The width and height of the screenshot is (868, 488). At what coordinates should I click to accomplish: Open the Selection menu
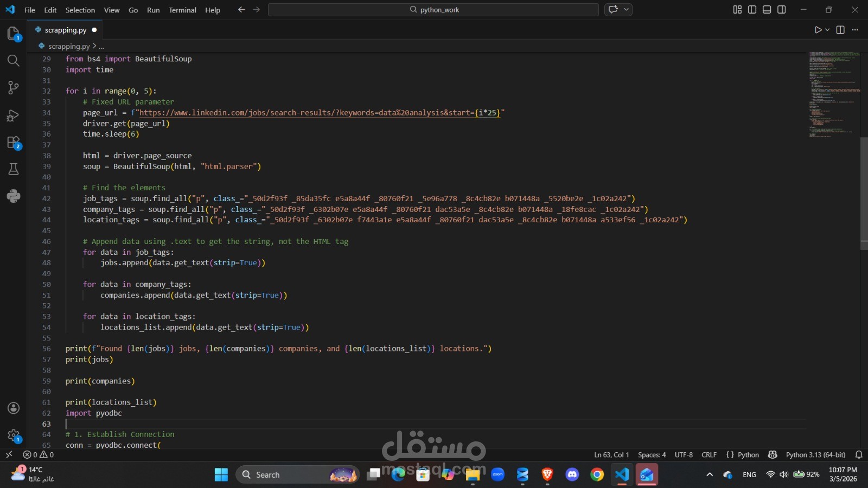pos(80,10)
